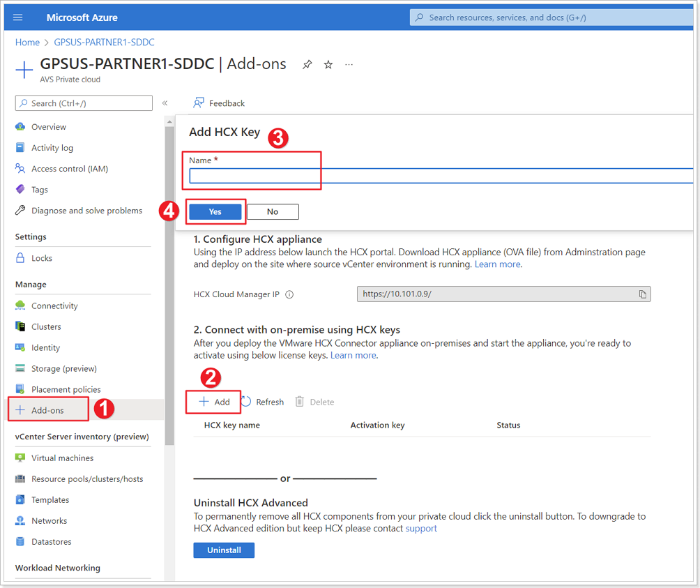
Task: Open the more options ellipsis menu
Action: point(349,63)
